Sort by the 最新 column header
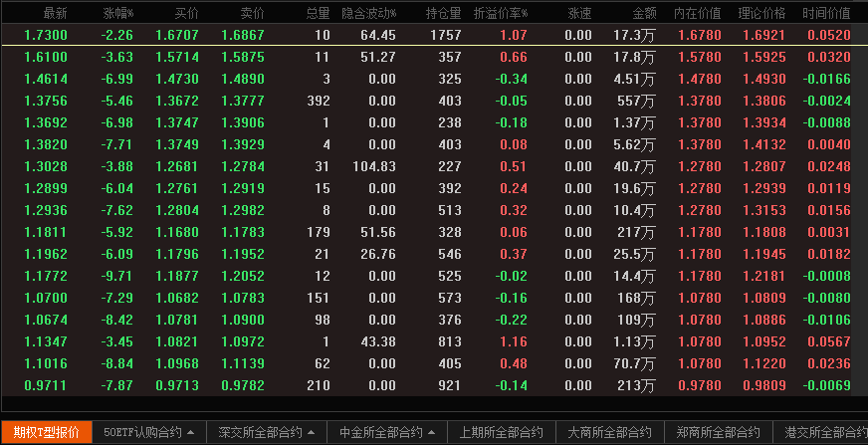 coord(56,13)
